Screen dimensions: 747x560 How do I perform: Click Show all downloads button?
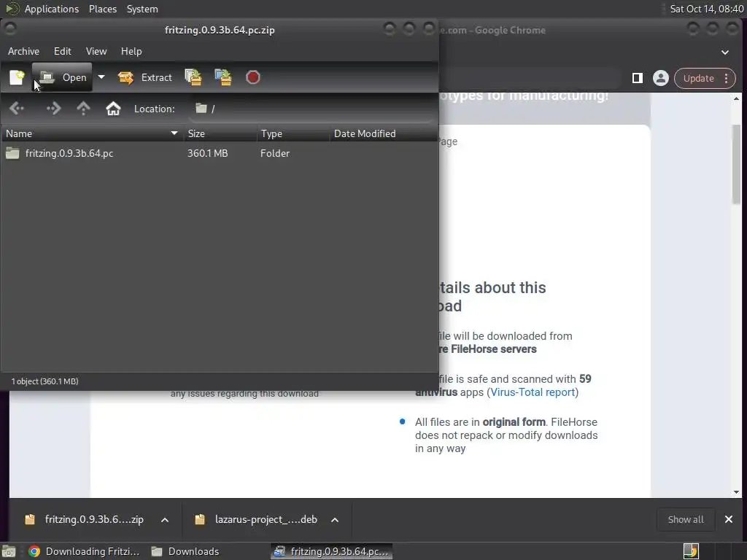(686, 519)
